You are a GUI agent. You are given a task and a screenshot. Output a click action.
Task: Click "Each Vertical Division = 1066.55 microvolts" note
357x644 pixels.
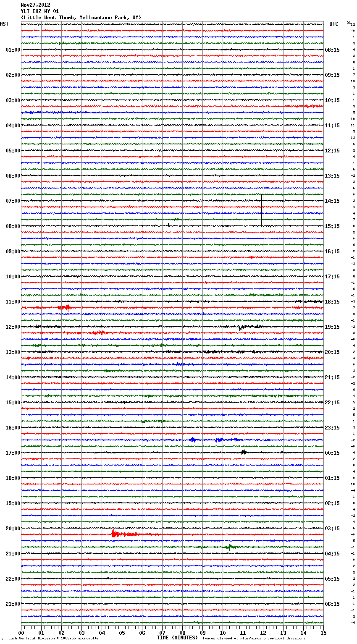coord(53,638)
